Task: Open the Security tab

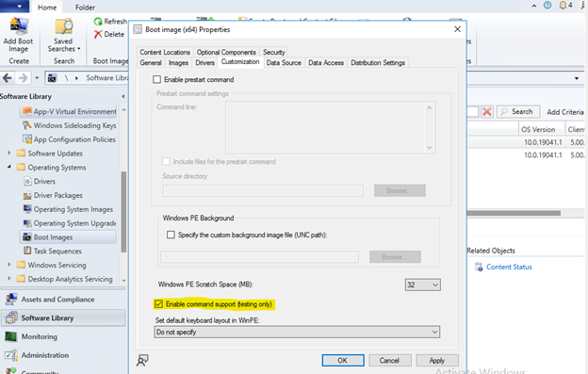Action: tap(274, 52)
